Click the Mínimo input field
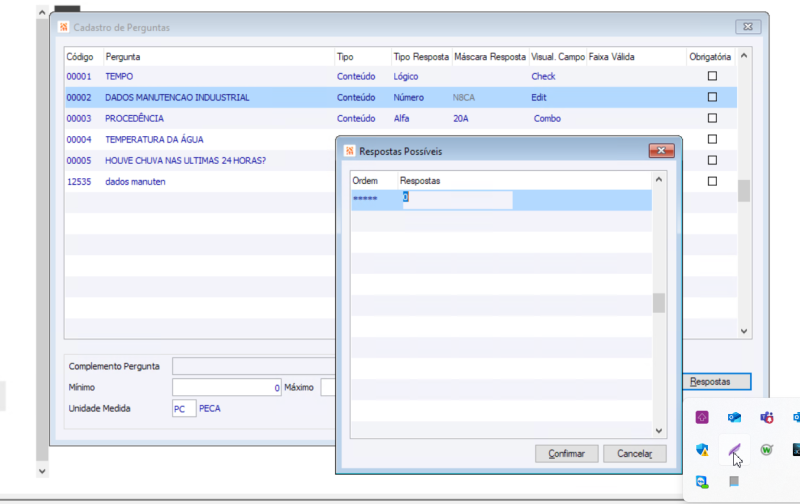Image resolution: width=800 pixels, height=504 pixels. tap(227, 387)
